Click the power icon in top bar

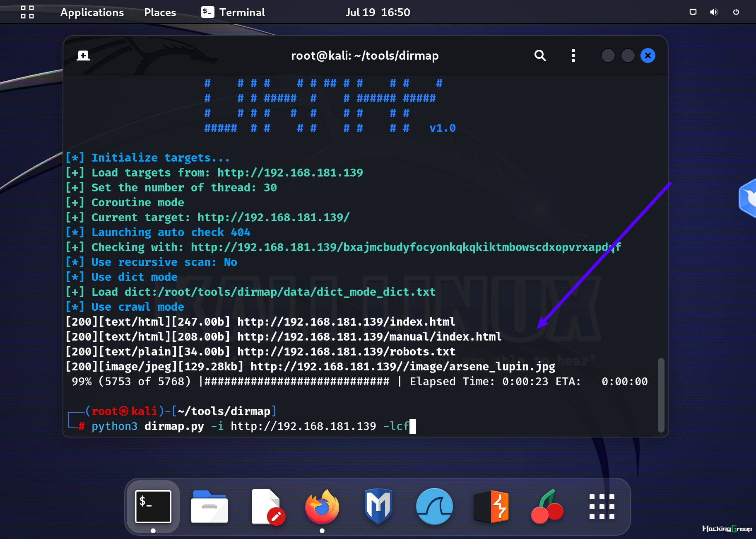(x=736, y=12)
